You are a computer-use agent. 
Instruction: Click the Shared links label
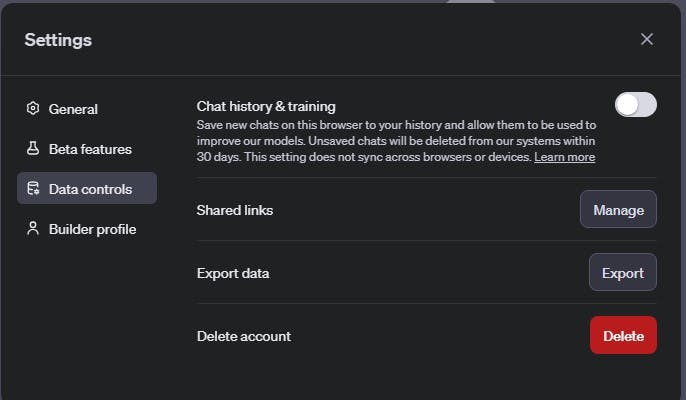[235, 210]
